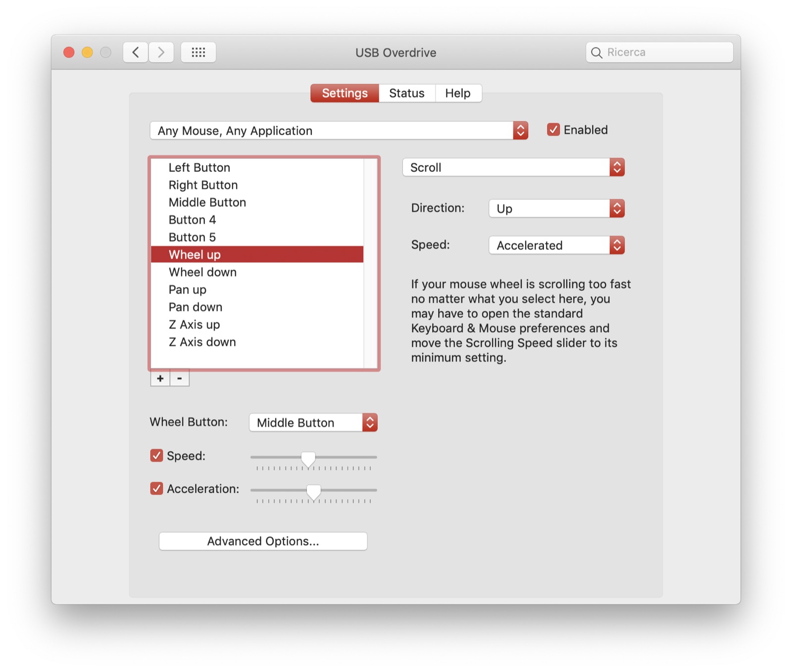792x672 pixels.
Task: Add a new button with the plus icon
Action: pos(160,379)
